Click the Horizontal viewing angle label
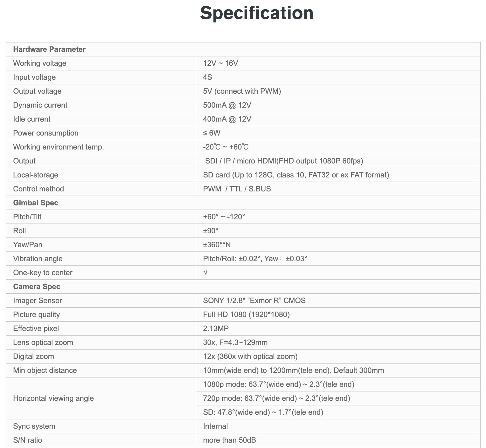 point(53,398)
